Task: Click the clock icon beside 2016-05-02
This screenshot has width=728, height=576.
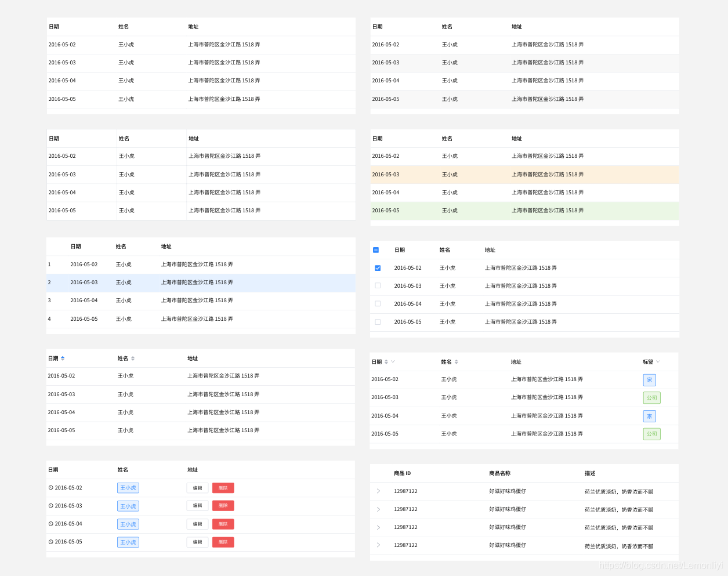Action: pos(50,488)
